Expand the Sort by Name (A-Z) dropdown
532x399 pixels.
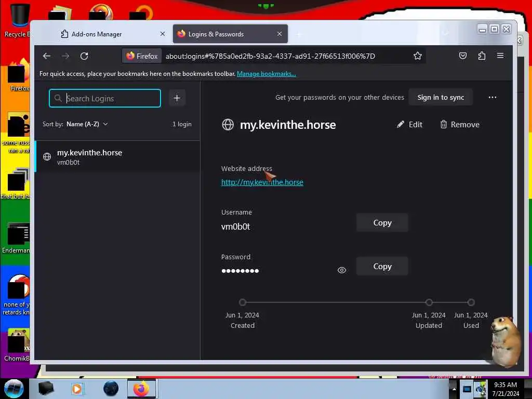click(87, 124)
